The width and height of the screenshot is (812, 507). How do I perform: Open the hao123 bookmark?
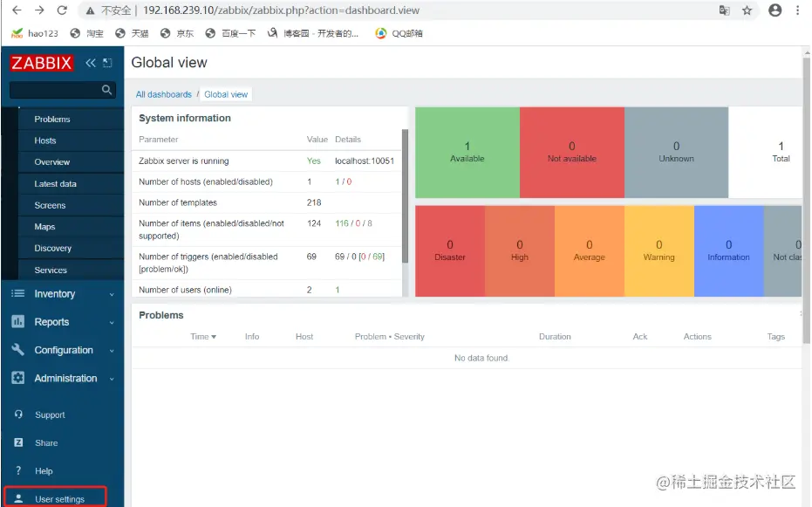[35, 34]
